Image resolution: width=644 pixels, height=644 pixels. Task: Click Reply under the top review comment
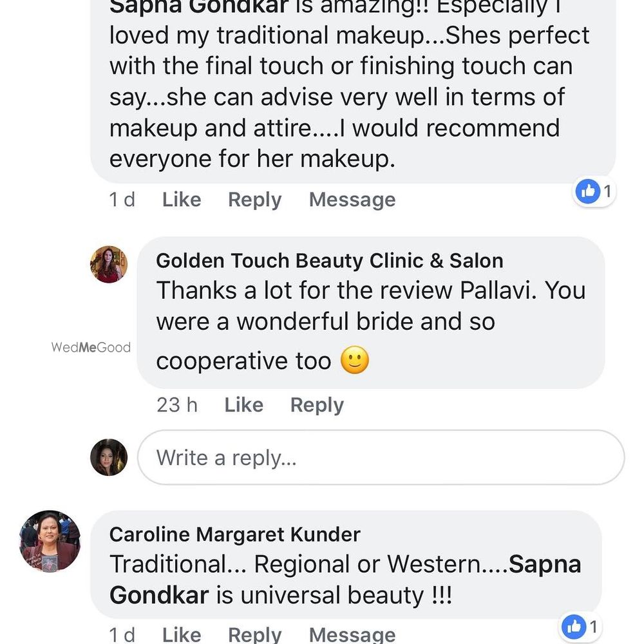[x=254, y=200]
